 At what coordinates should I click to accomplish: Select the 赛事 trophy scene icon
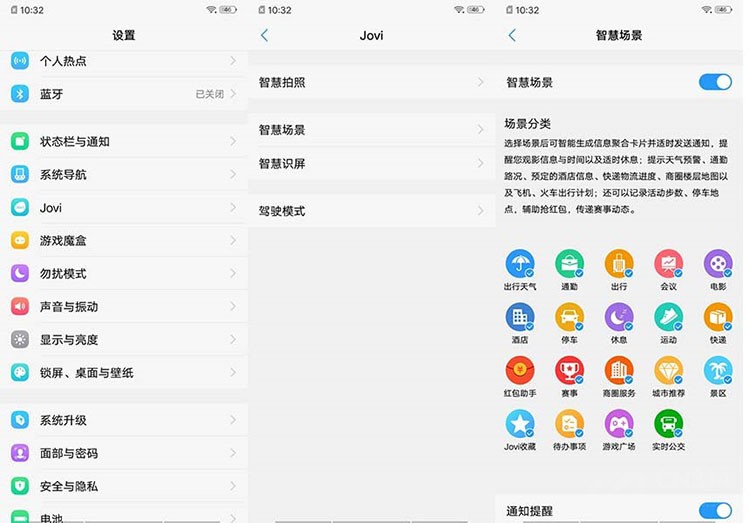569,370
